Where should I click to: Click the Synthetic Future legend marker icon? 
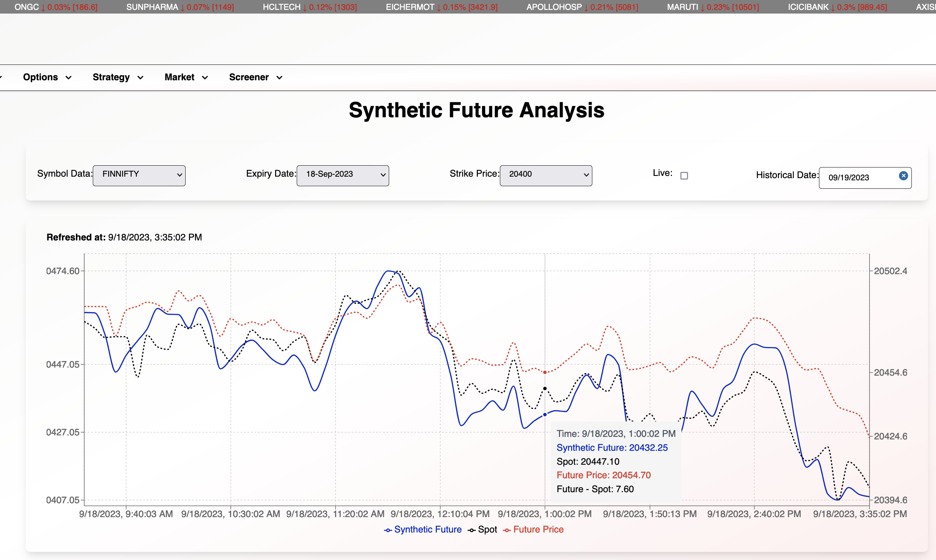387,530
